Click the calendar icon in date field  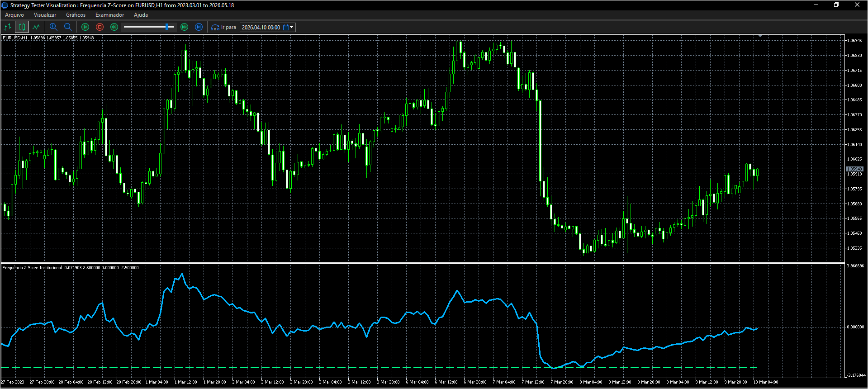(286, 28)
